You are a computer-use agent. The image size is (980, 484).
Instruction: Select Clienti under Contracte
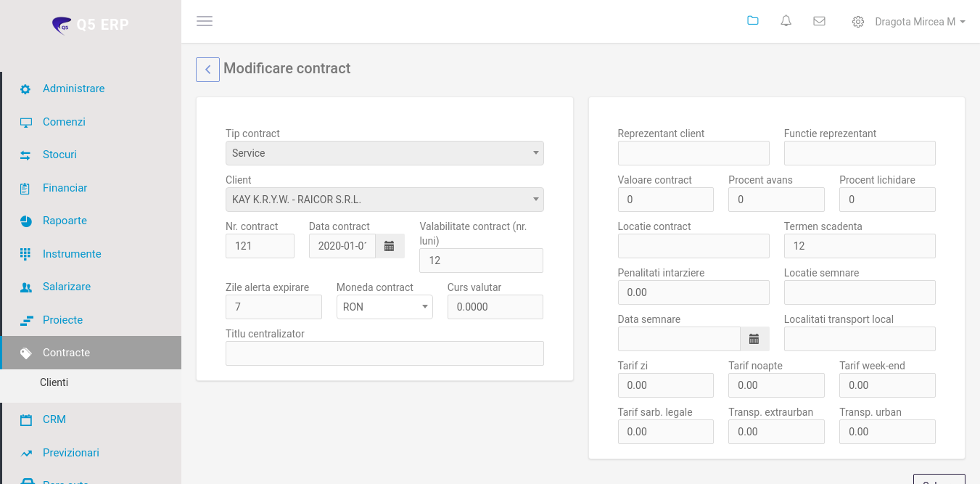[x=54, y=382]
